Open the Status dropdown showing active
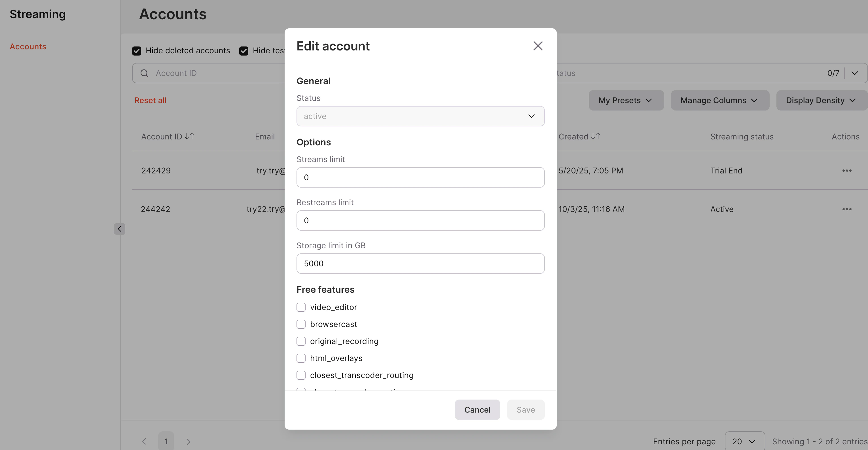Viewport: 868px width, 450px height. (420, 116)
